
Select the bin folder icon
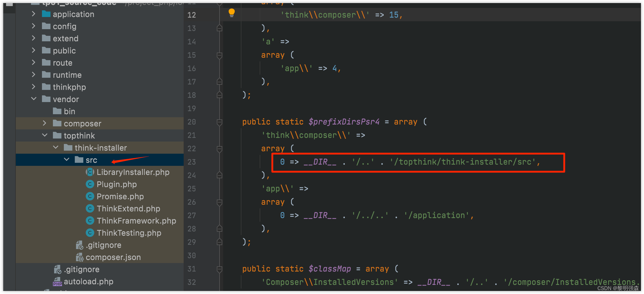click(x=57, y=111)
